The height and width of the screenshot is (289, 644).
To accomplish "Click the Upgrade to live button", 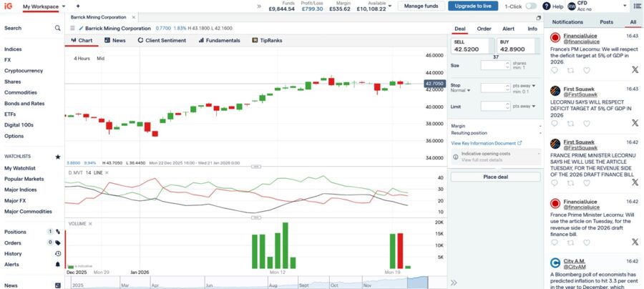I will [473, 6].
